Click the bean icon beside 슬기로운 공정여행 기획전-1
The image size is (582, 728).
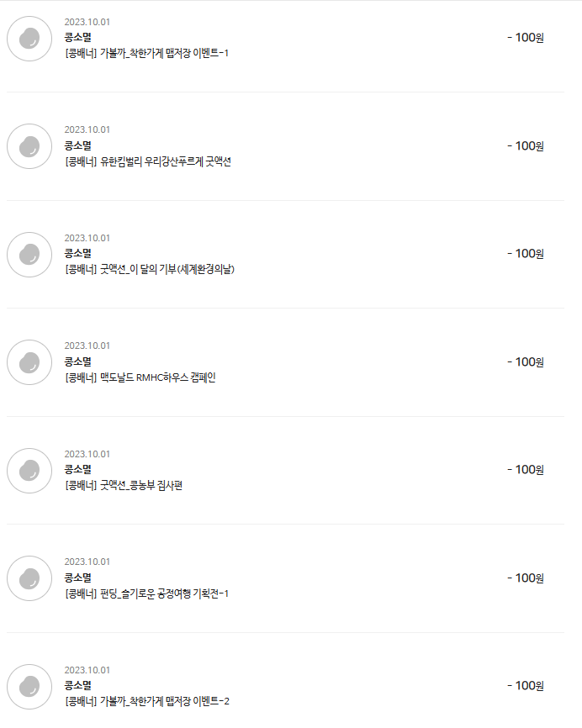(29, 578)
